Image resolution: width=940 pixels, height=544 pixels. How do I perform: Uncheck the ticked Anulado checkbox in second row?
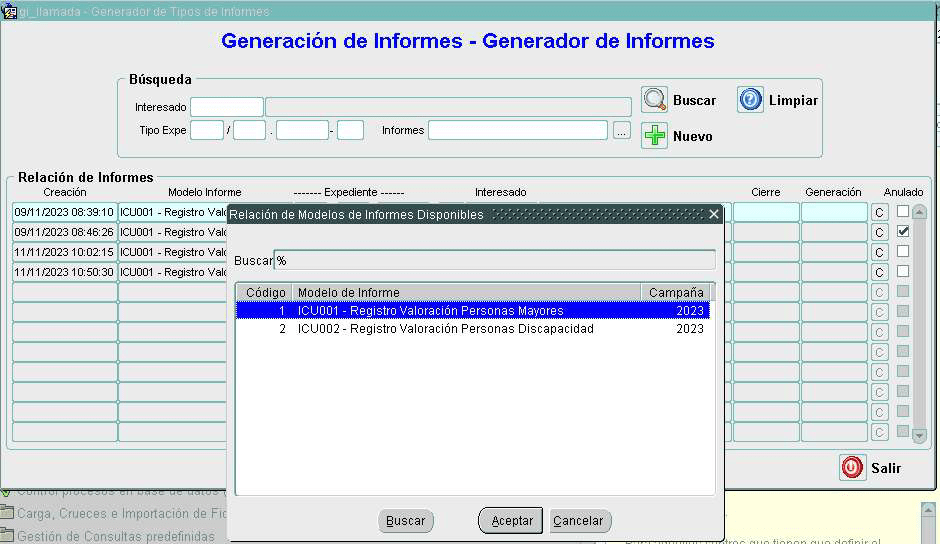coord(903,231)
